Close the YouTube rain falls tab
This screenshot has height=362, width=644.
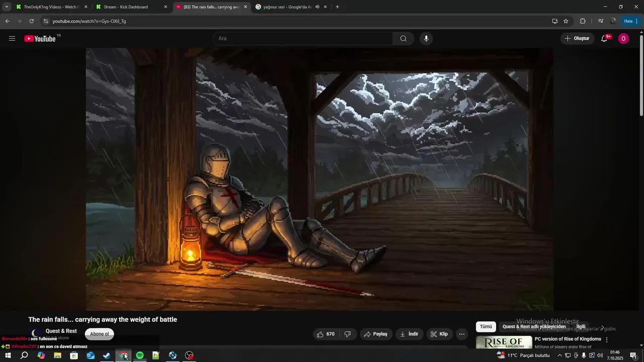coord(246,7)
